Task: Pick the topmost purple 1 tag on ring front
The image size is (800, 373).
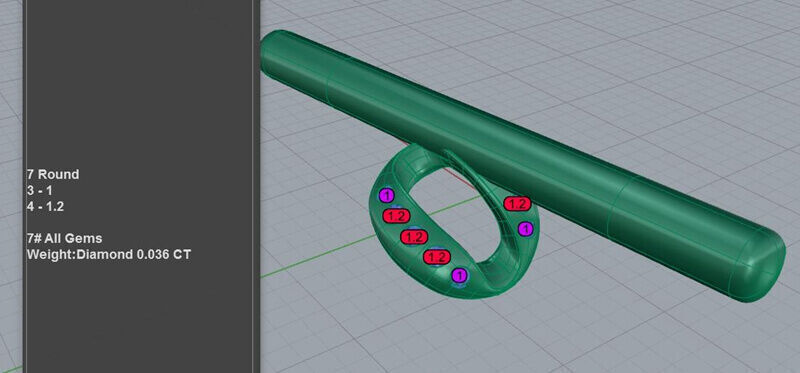Action: tap(386, 195)
